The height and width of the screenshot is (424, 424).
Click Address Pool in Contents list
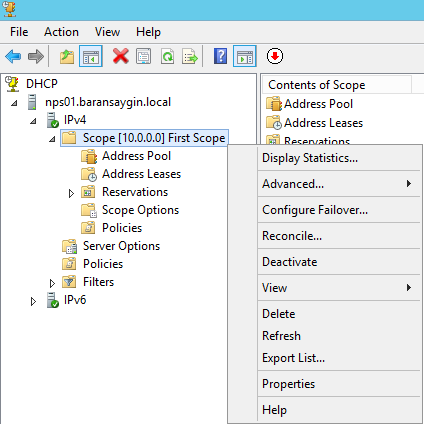coord(318,104)
